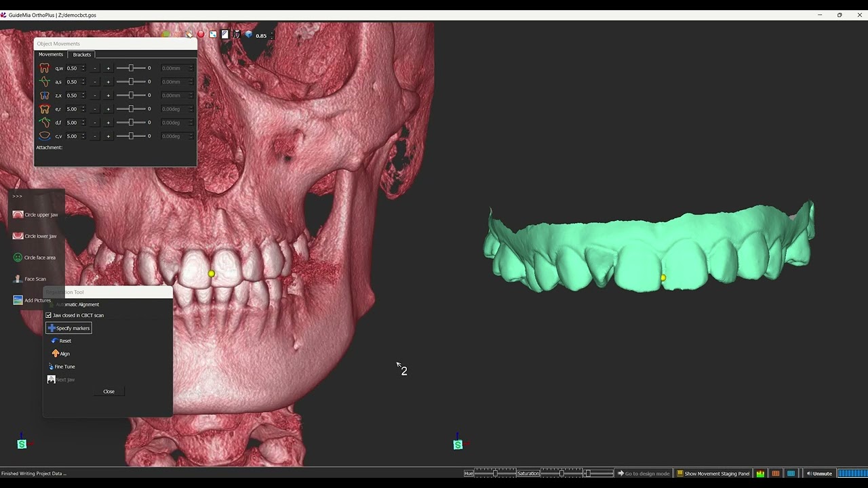Click the minus button for c,v row
The height and width of the screenshot is (488, 868).
click(x=95, y=136)
